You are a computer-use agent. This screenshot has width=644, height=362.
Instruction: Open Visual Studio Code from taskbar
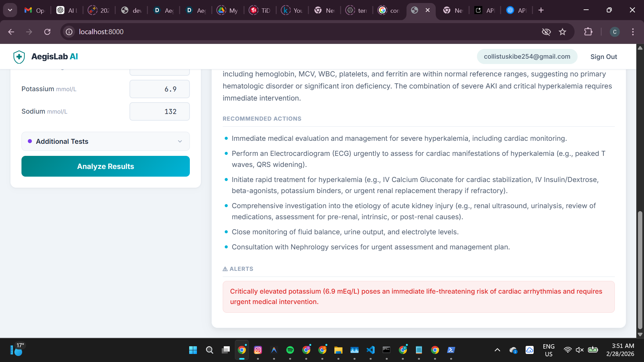click(371, 350)
